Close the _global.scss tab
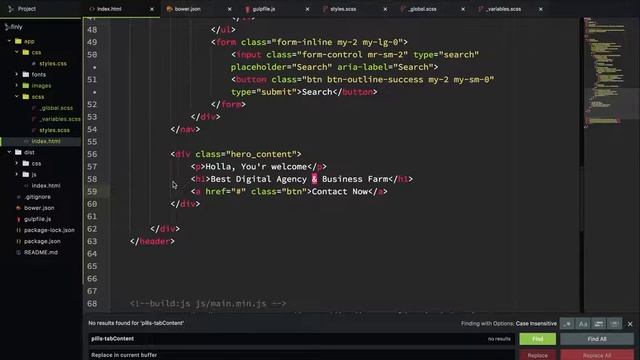 pos(463,9)
